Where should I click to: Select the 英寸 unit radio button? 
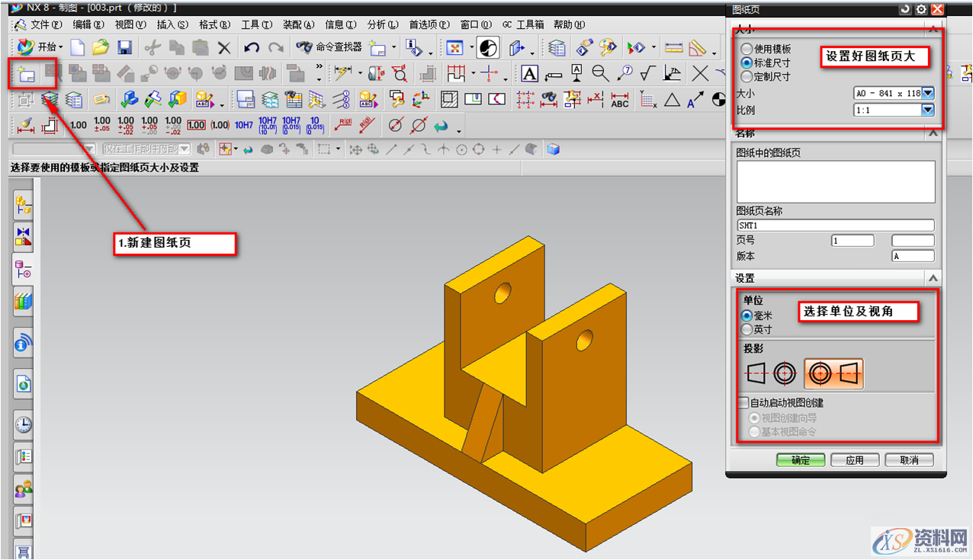click(747, 329)
